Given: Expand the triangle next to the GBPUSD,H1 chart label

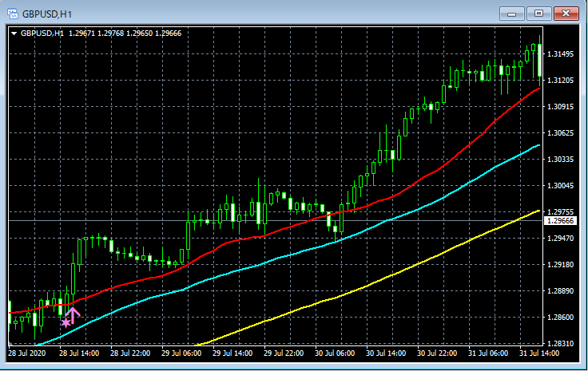Looking at the screenshot, I should click(14, 34).
